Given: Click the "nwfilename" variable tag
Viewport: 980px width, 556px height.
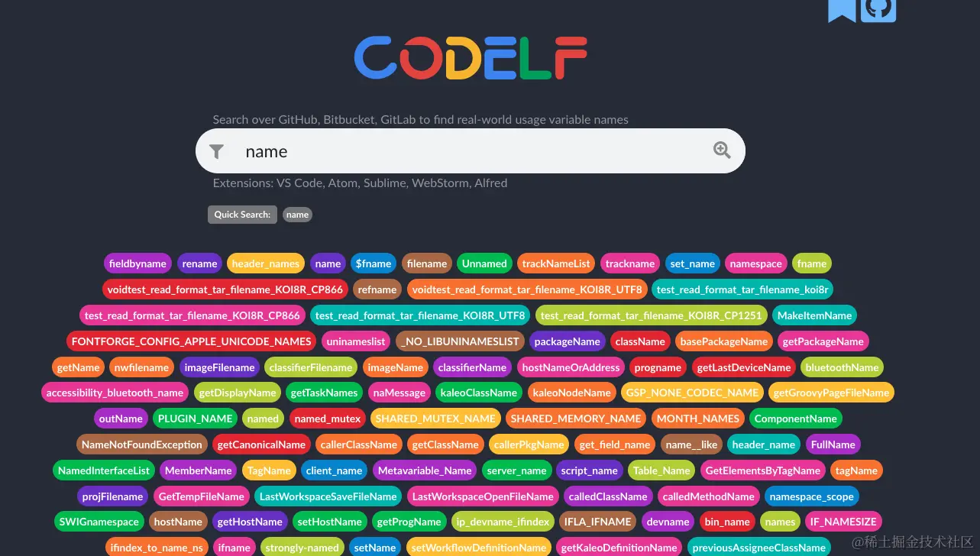Looking at the screenshot, I should coord(141,367).
